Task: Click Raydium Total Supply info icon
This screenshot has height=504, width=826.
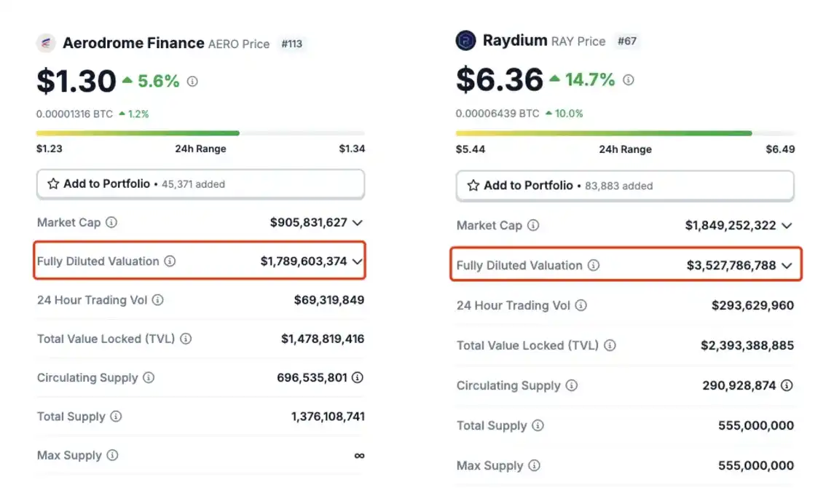Action: 538,425
